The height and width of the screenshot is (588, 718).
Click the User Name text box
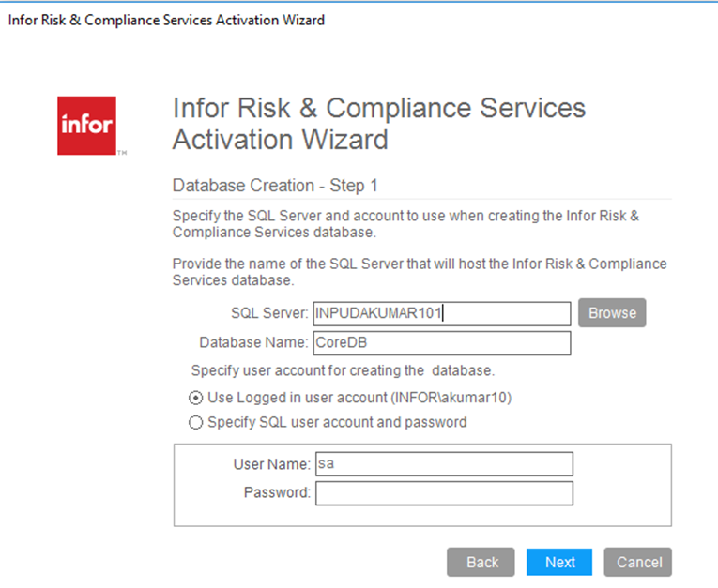click(443, 463)
